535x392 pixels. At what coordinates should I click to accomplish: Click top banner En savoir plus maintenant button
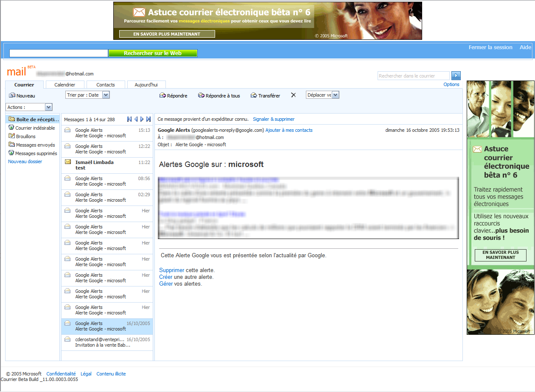pyautogui.click(x=167, y=34)
